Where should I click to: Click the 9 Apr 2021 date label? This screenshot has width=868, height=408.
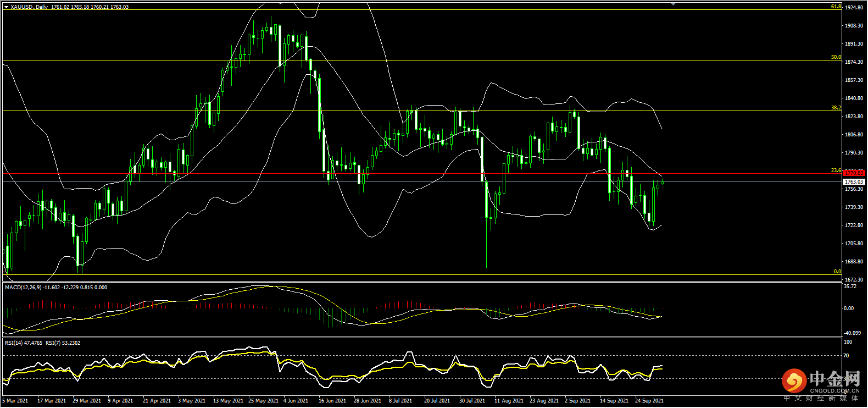tap(120, 401)
